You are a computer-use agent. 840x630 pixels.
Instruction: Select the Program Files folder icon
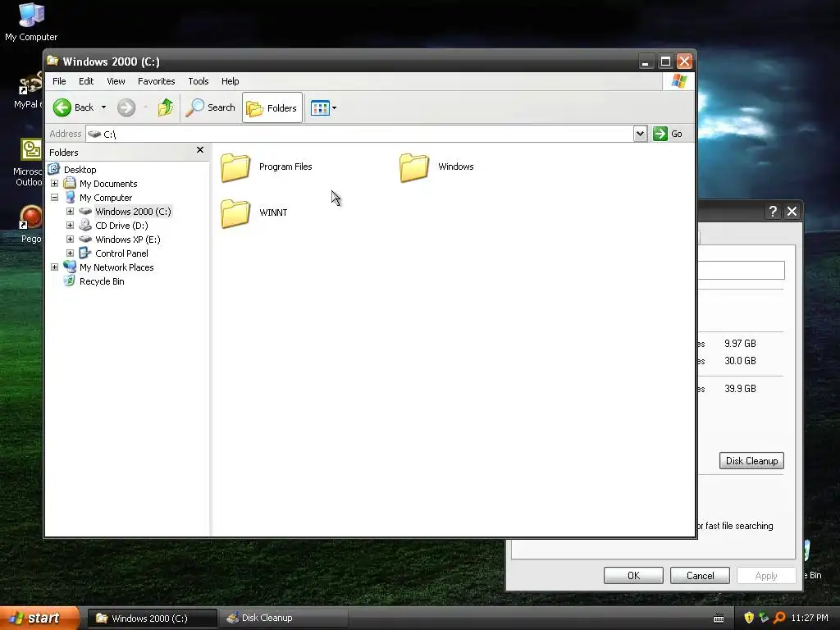pyautogui.click(x=235, y=167)
